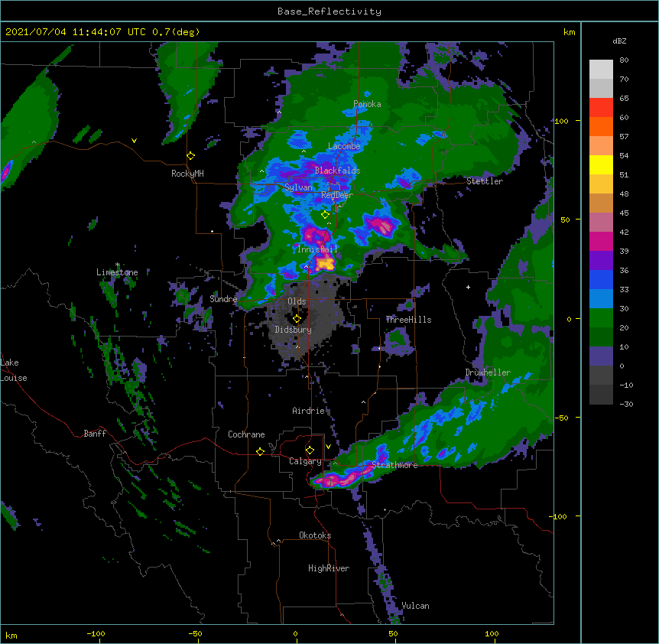Click the Limestone label
Screen dimensions: 659x644
(117, 272)
